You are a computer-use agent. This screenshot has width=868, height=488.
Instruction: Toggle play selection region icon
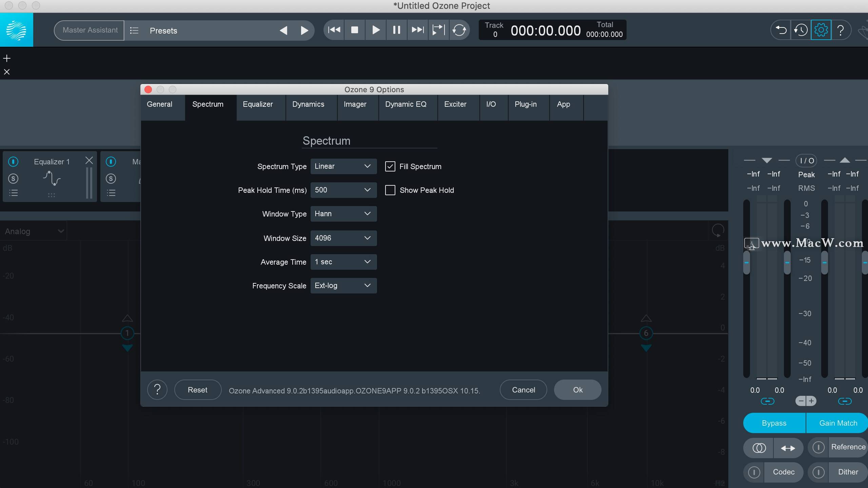tap(438, 30)
